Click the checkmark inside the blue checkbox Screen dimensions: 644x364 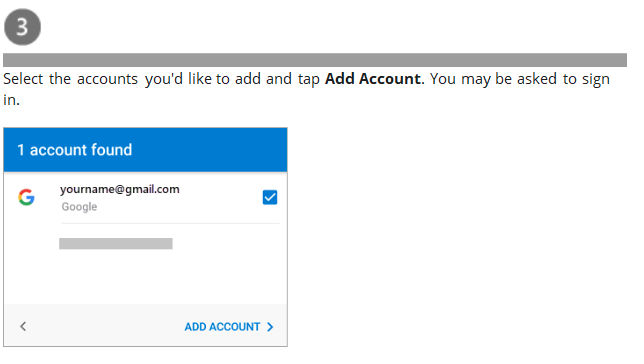(x=270, y=198)
